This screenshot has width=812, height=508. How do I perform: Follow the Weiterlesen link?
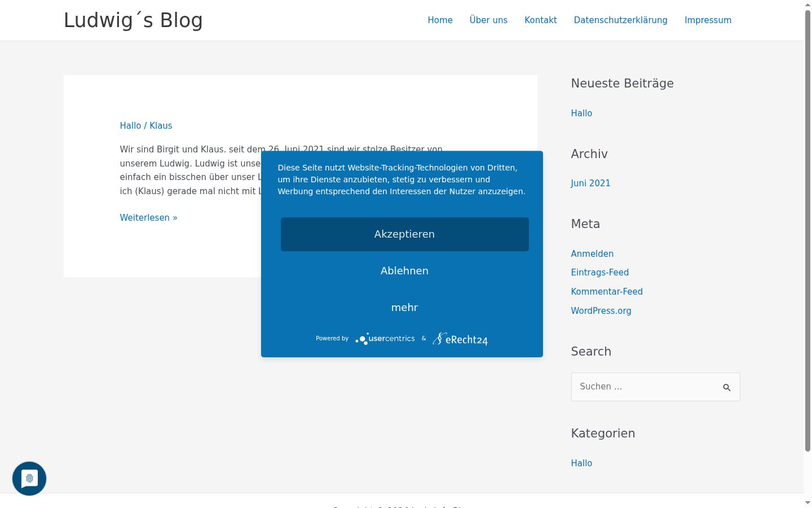(148, 218)
